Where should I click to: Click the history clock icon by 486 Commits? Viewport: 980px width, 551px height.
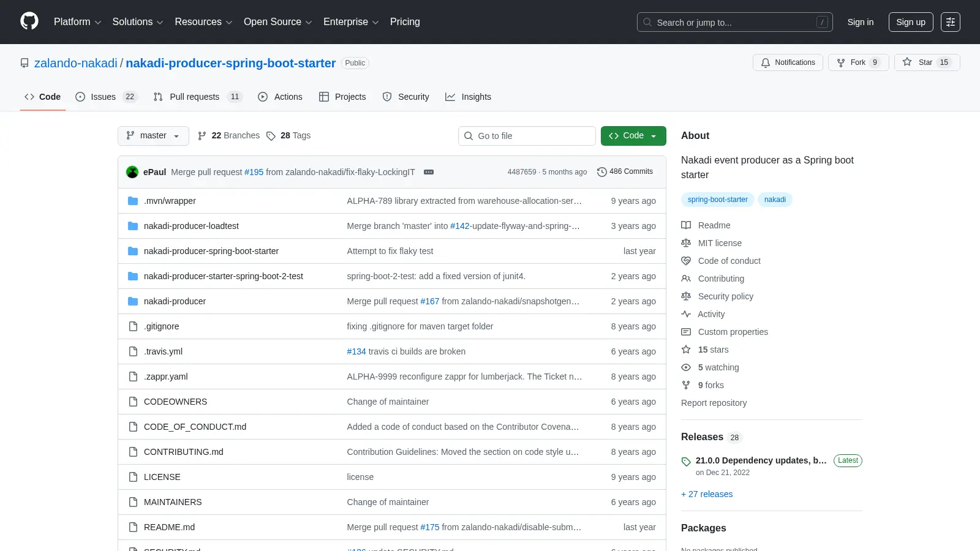pyautogui.click(x=602, y=172)
